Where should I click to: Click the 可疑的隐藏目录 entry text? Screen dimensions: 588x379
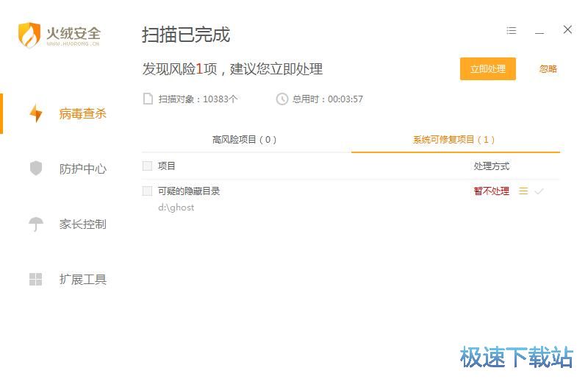[189, 191]
